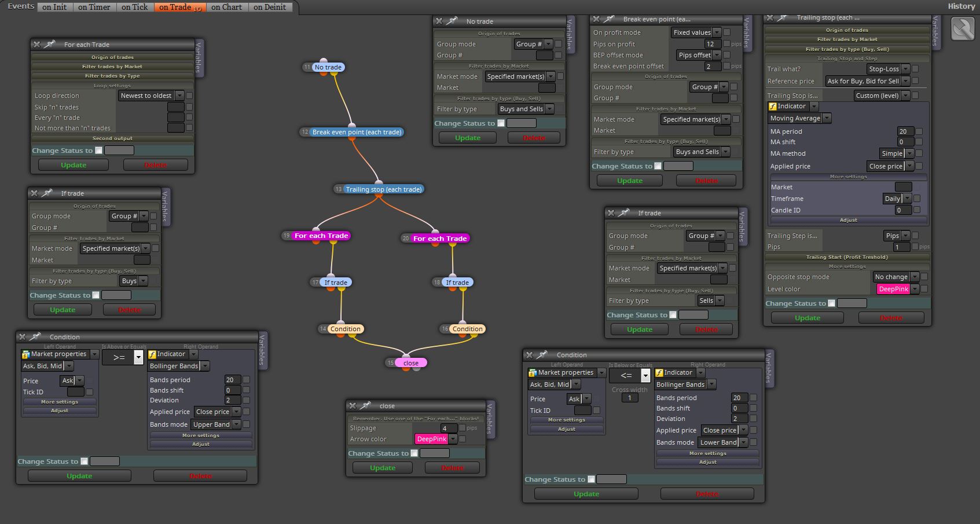Click X icon on the 'close' panel

353,406
